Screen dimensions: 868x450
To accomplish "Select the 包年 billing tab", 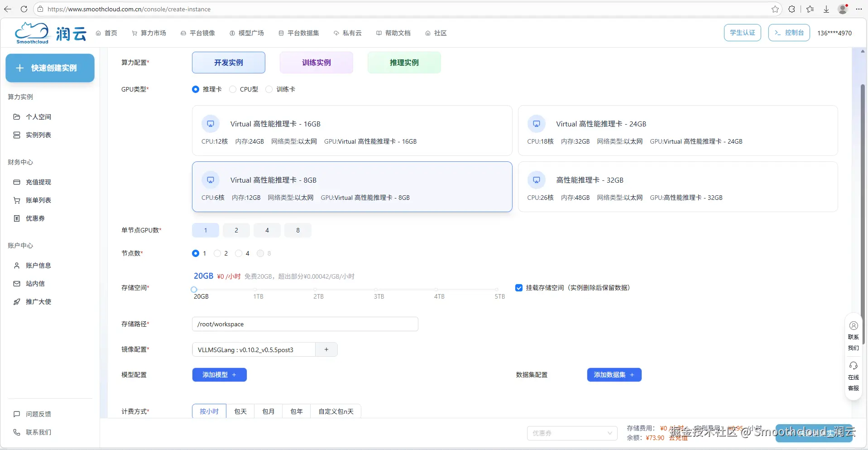I will pyautogui.click(x=297, y=411).
